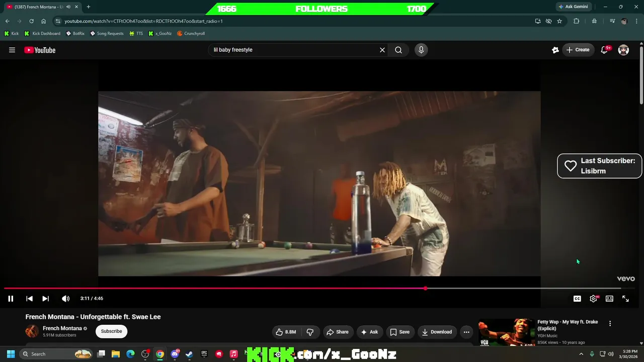This screenshot has height=362, width=644.
Task: Open Discord from taskbar
Action: pyautogui.click(x=175, y=354)
